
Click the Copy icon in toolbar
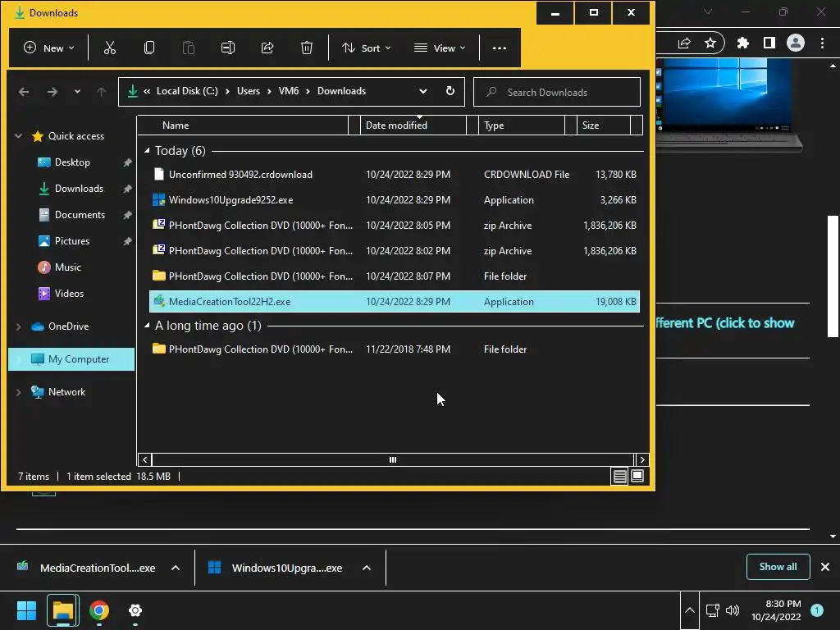pyautogui.click(x=149, y=48)
